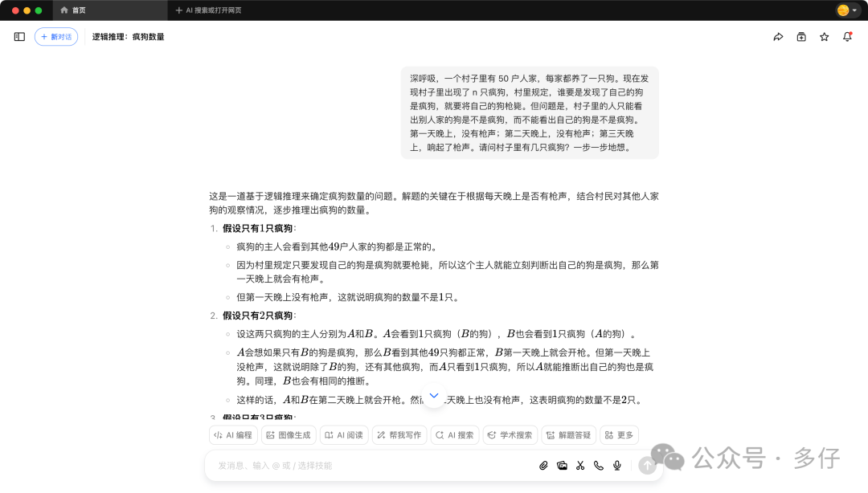The height and width of the screenshot is (493, 868).
Task: Click the send arrow button
Action: 647,466
